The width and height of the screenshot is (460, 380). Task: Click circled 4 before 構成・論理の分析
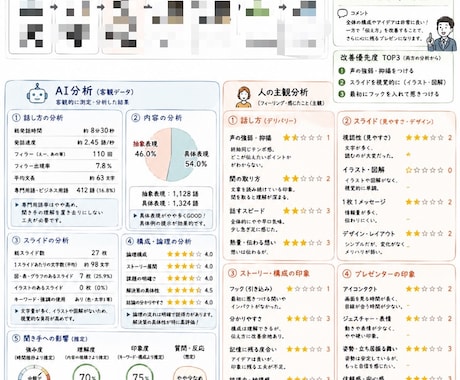pos(130,241)
